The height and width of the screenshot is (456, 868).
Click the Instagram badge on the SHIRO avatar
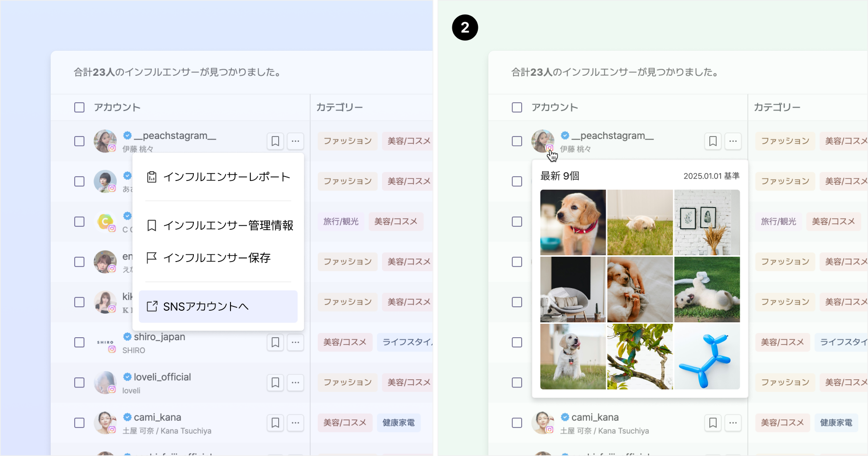pos(112,349)
